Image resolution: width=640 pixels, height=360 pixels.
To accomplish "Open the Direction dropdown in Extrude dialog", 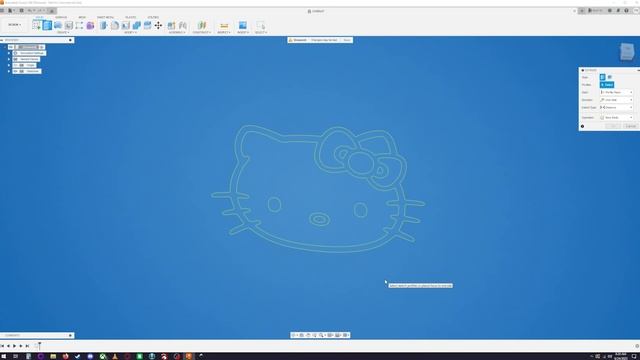I will [x=616, y=100].
